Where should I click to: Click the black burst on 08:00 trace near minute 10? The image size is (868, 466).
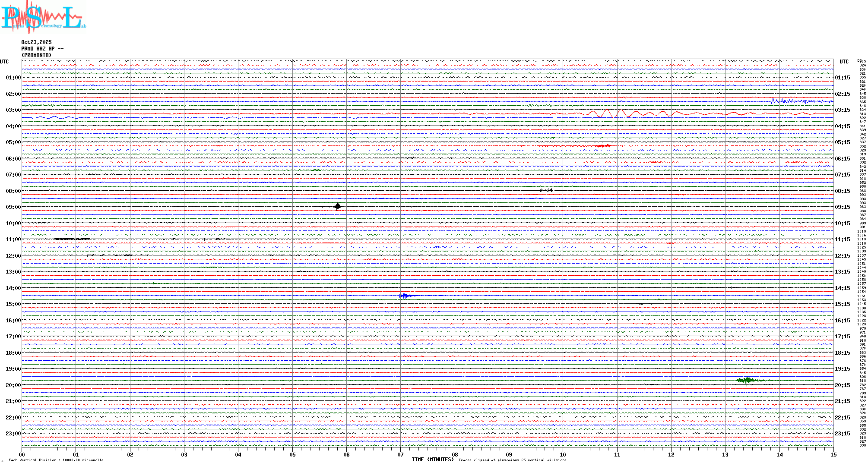546,190
